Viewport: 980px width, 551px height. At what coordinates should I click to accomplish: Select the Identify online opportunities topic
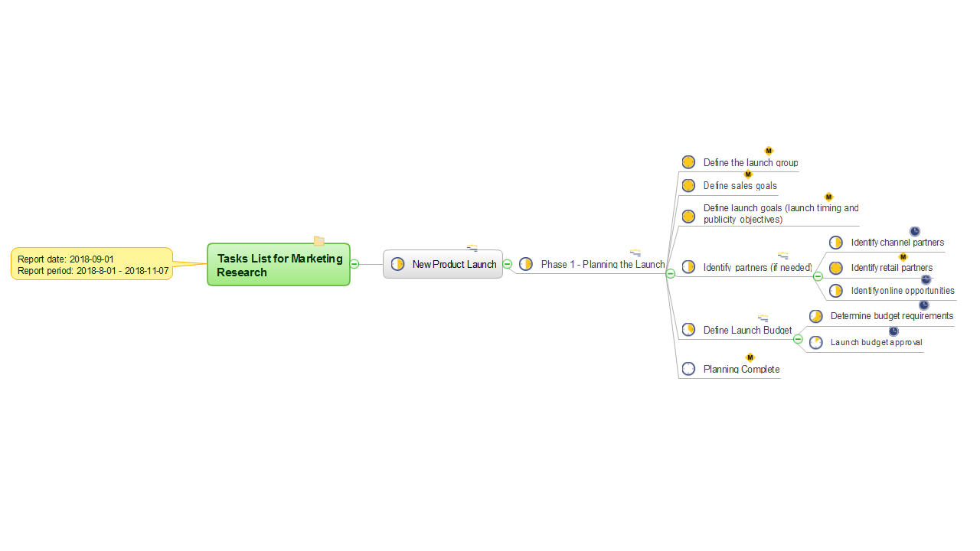click(903, 291)
